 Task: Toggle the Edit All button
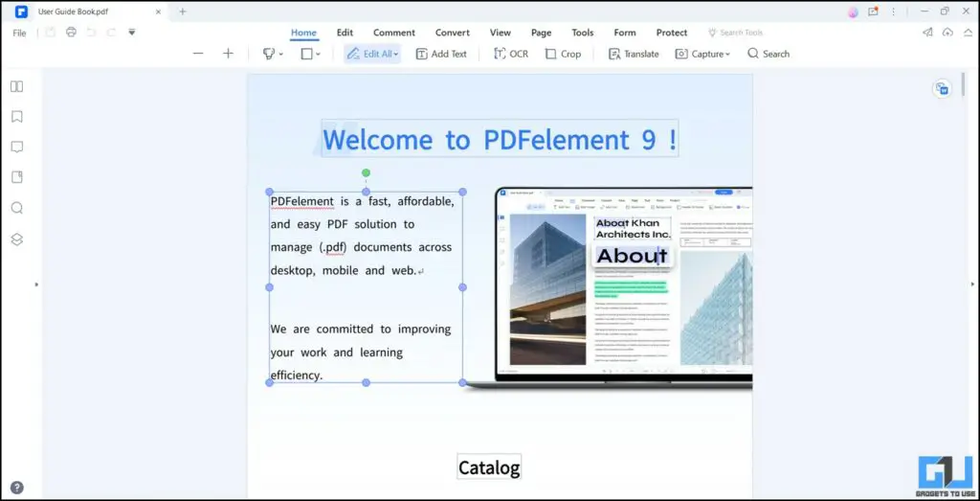[372, 54]
